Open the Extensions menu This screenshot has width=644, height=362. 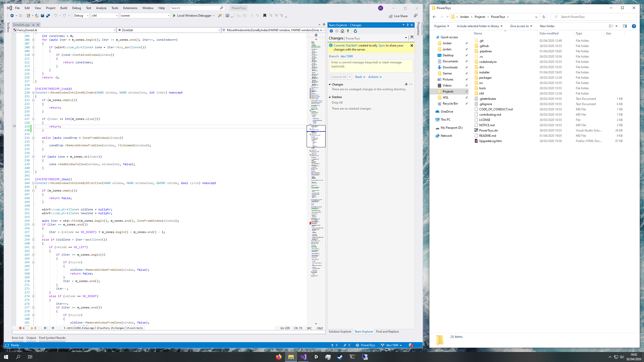[130, 8]
